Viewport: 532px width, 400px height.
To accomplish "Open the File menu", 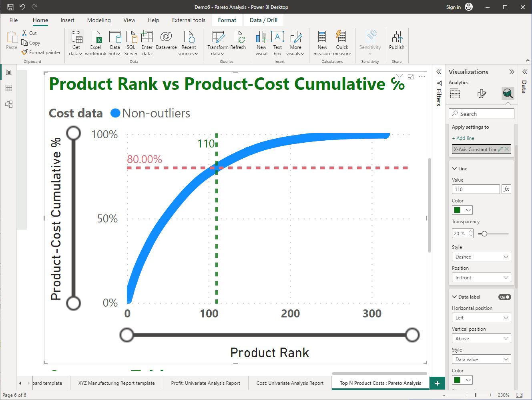I will point(14,20).
